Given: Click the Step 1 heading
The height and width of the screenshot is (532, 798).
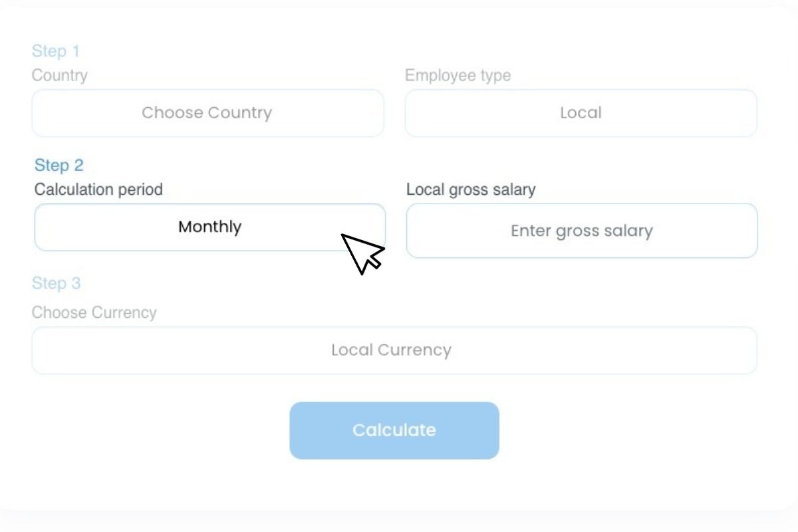Looking at the screenshot, I should [x=56, y=51].
